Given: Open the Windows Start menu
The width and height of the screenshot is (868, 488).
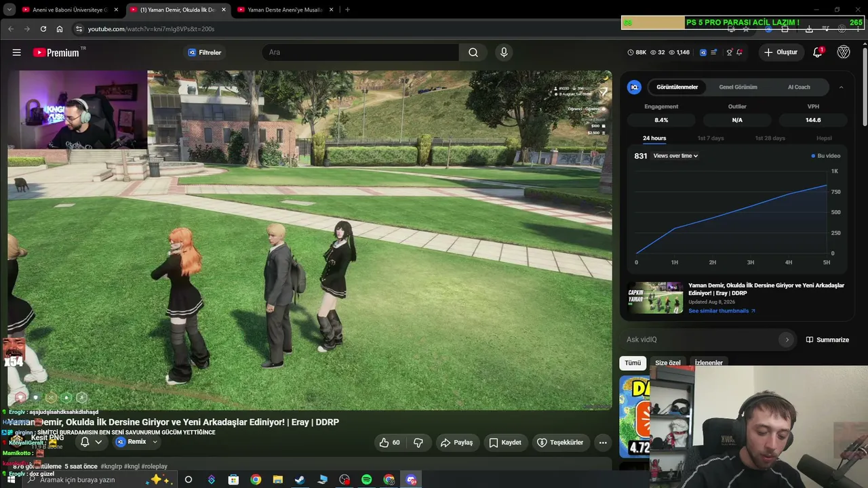Looking at the screenshot, I should coord(12,480).
